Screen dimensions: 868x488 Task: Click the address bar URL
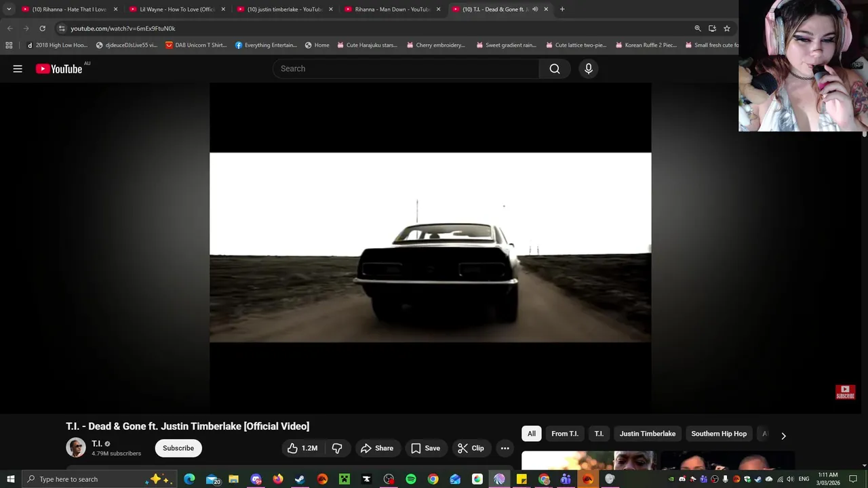pyautogui.click(x=123, y=28)
